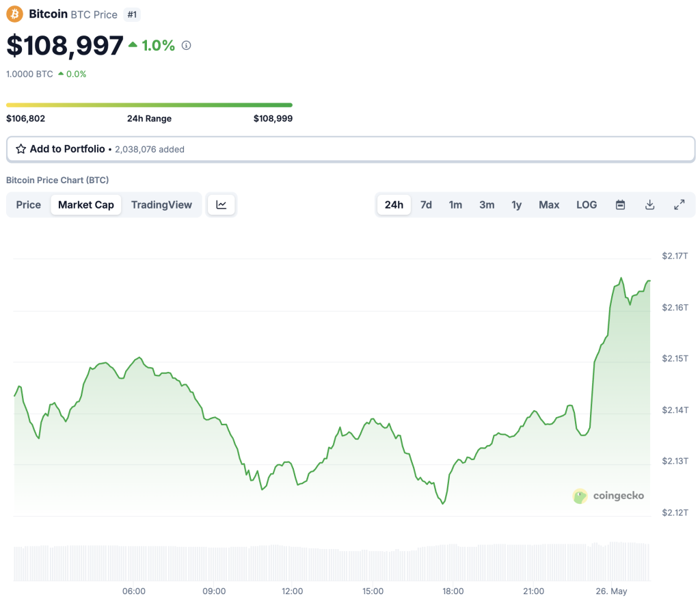Click the $2.17T axis label
The image size is (700, 601).
(x=675, y=256)
